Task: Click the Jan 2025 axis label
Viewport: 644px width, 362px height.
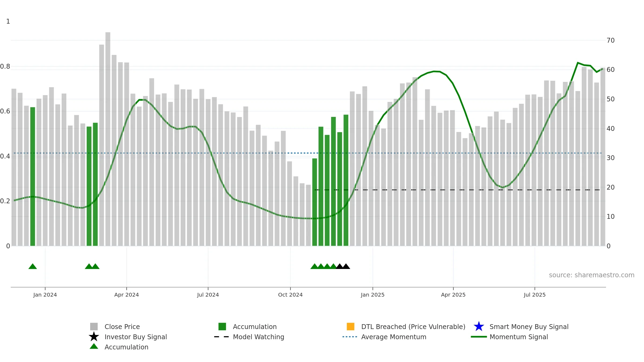Action: coord(372,295)
